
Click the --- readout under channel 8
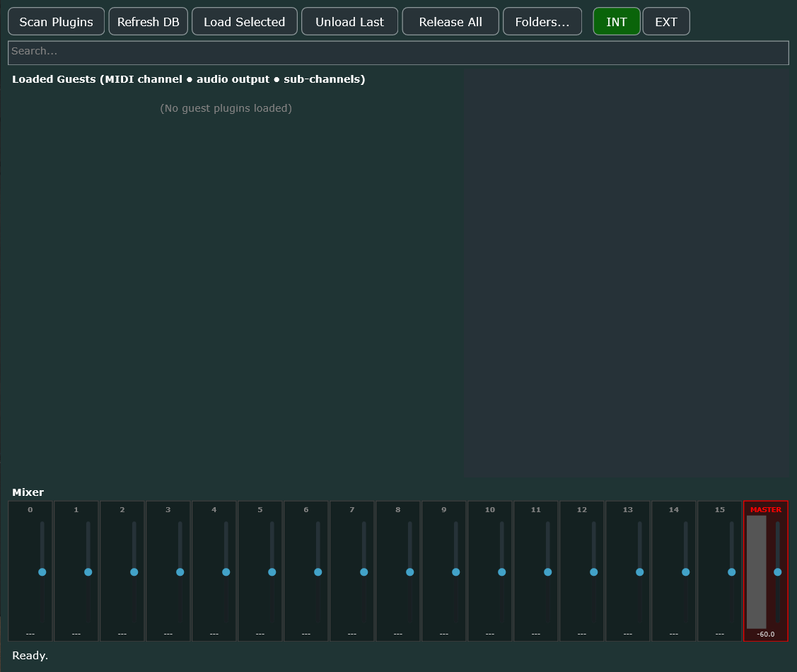click(398, 634)
